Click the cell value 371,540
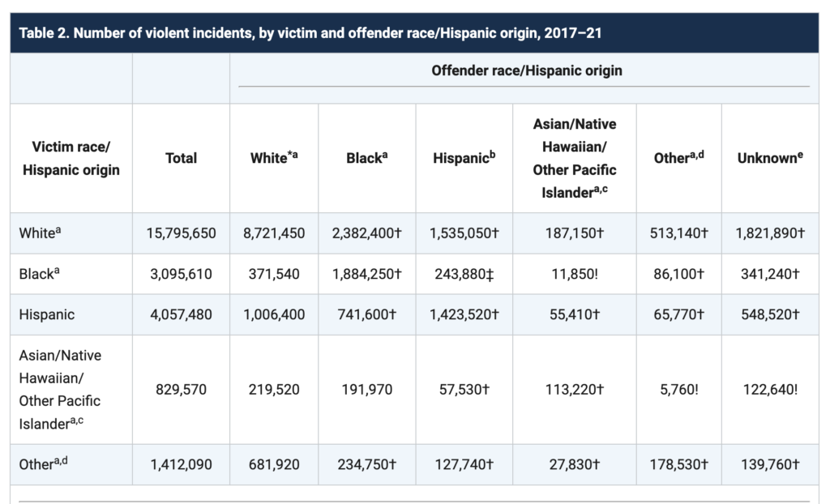Viewport: 830px width, 504px height. [x=274, y=274]
